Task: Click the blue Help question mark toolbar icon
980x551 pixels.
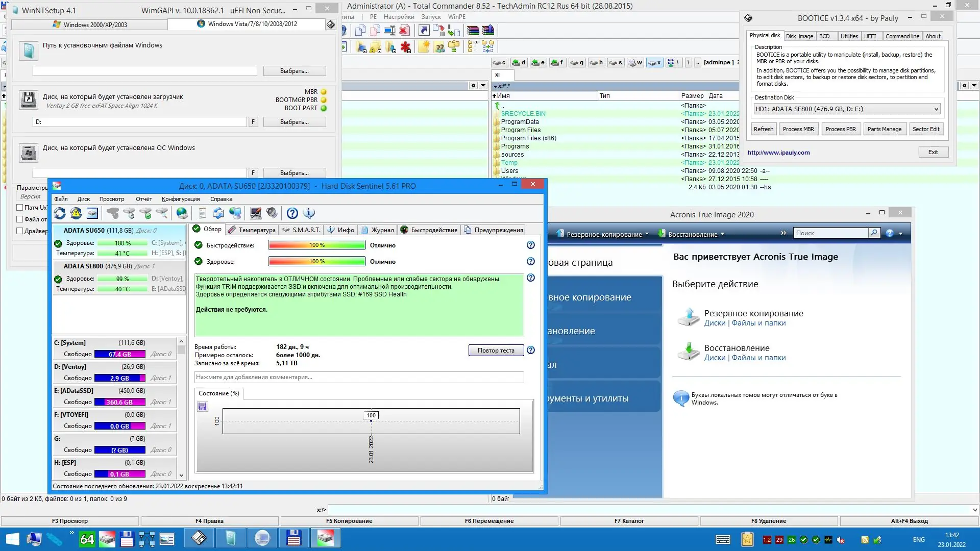Action: (292, 213)
